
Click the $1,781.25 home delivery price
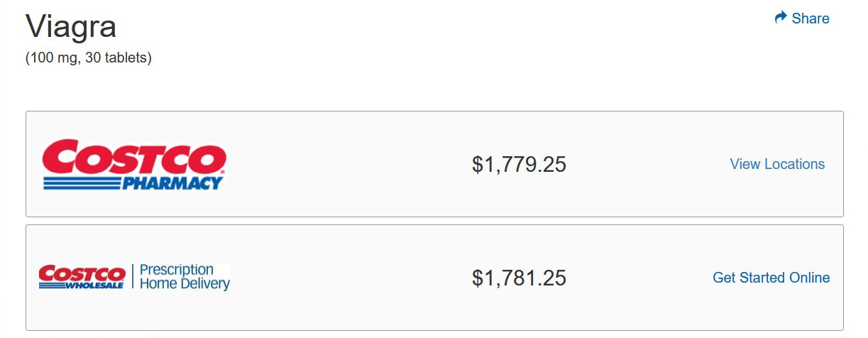[x=519, y=278]
